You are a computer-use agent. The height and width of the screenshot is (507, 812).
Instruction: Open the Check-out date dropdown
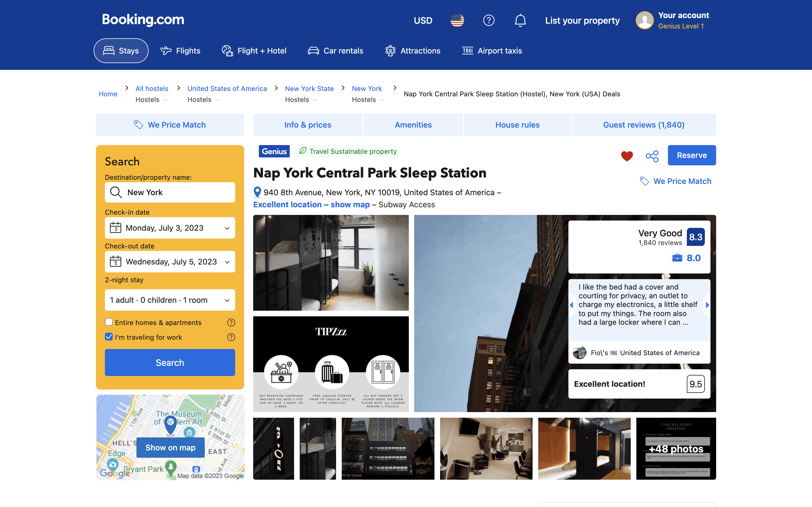pos(170,262)
